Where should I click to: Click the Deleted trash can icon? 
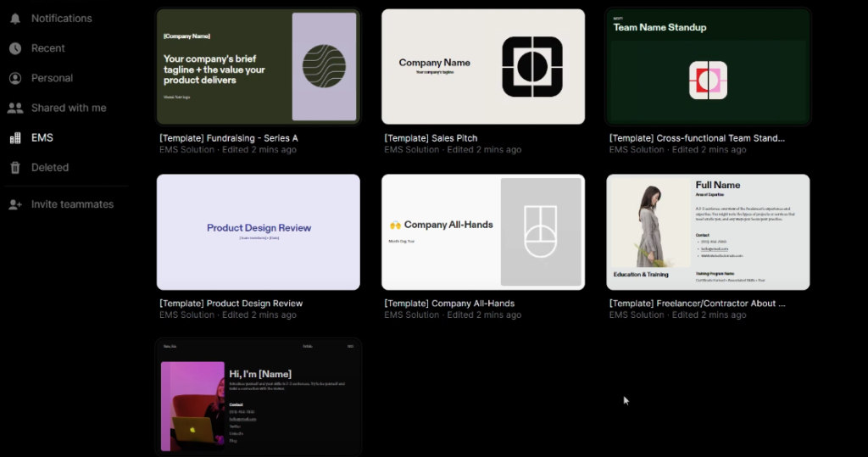tap(15, 168)
